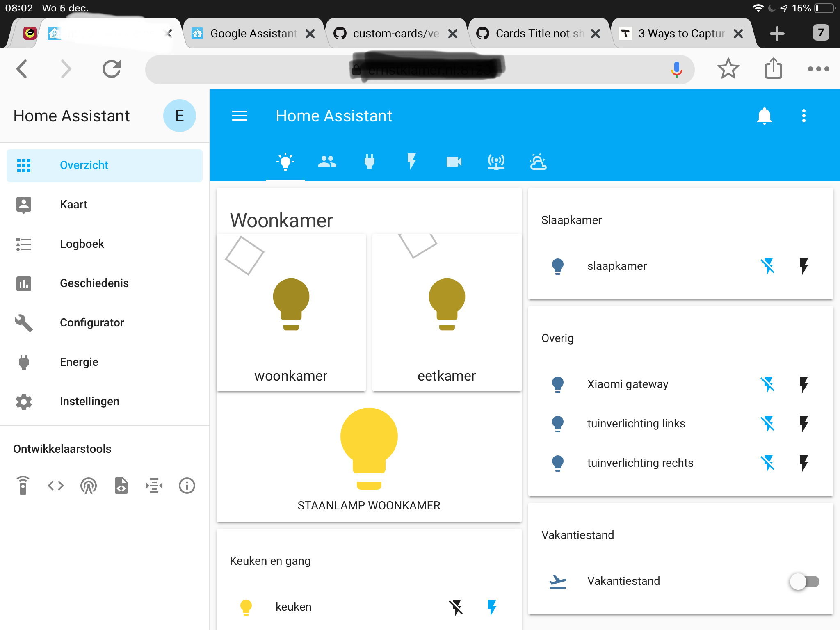
Task: Open Logboek in the sidebar
Action: point(105,244)
